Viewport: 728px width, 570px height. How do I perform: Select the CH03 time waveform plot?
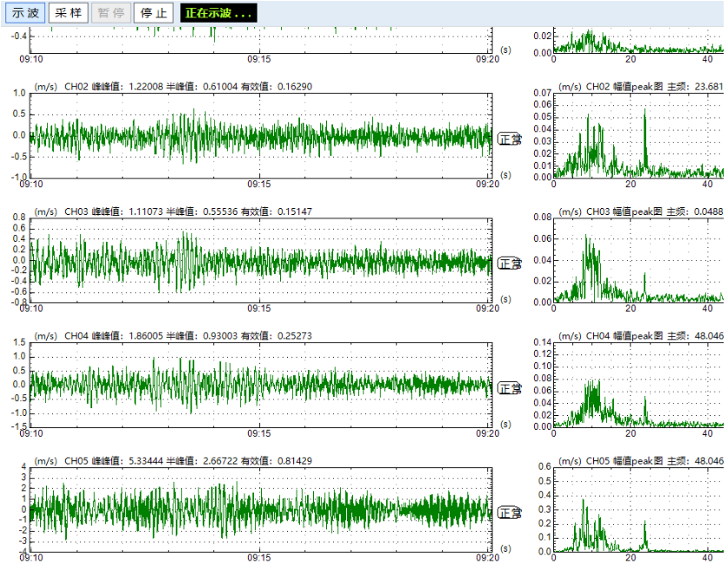coord(259,259)
